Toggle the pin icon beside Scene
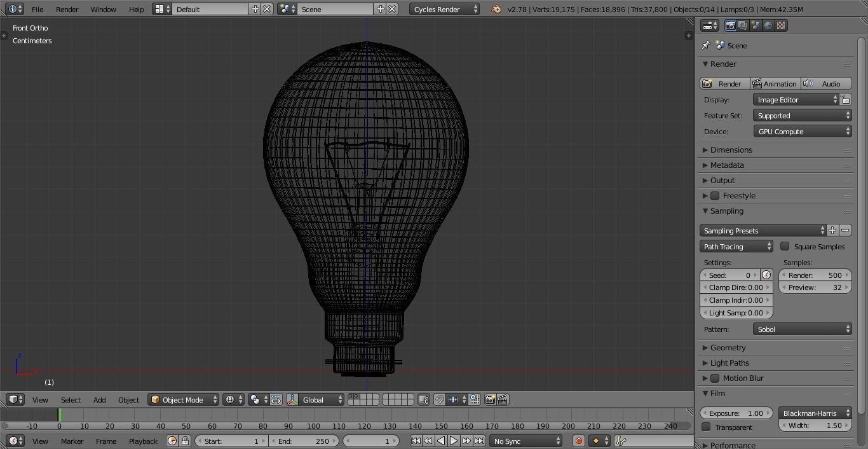Screen dimensions: 868x449 [705, 45]
